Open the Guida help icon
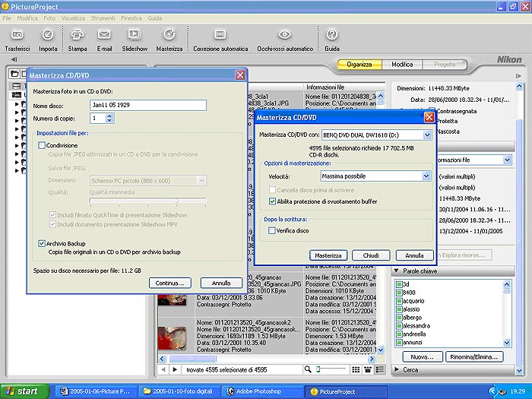532x399 pixels. tap(332, 34)
